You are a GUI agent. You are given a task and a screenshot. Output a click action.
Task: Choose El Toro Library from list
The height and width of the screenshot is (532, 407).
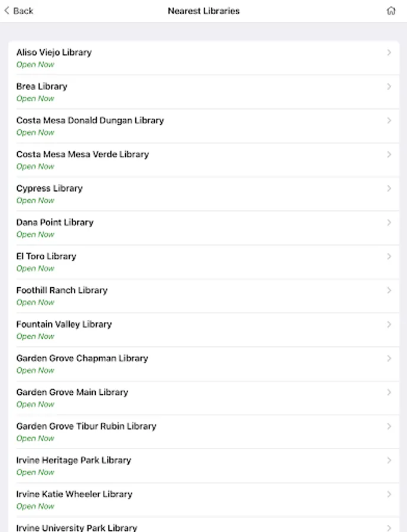46,257
